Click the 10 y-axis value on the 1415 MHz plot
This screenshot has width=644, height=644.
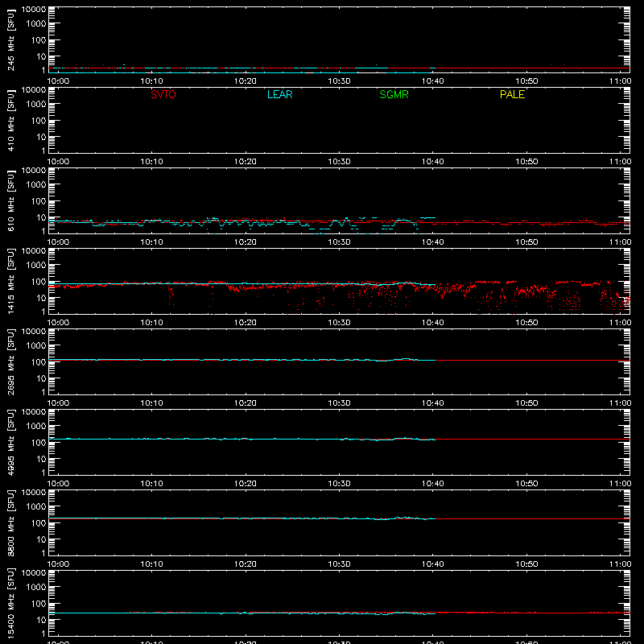(x=41, y=298)
